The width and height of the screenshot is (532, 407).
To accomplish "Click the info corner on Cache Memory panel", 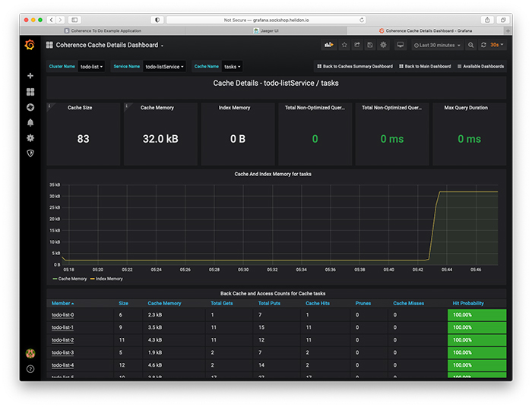I will pos(127,106).
